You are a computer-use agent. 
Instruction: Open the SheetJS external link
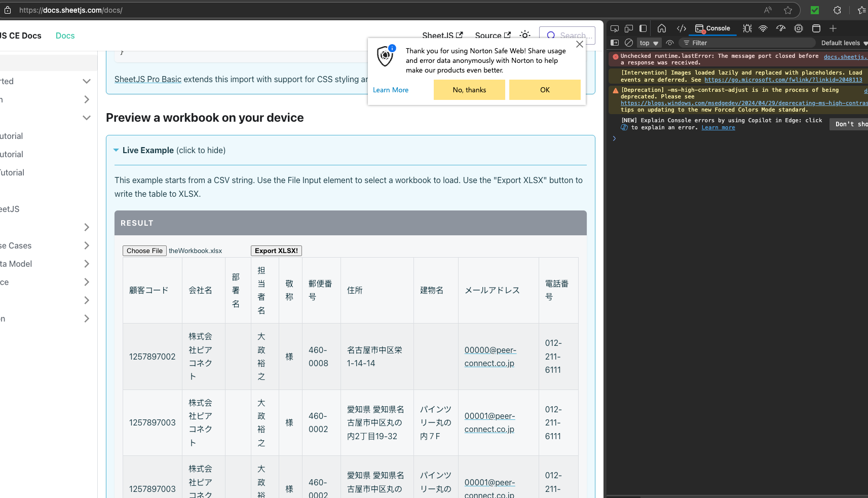pyautogui.click(x=442, y=35)
